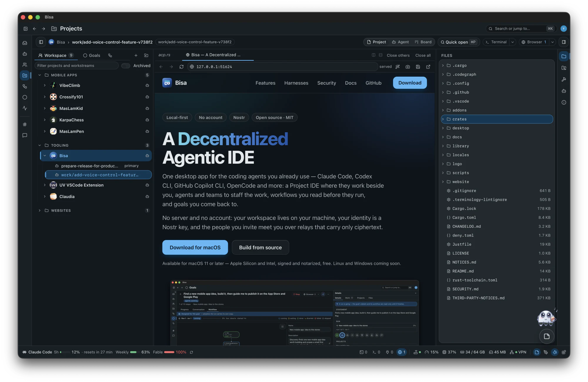Click Close others
588x382 pixels.
pos(398,55)
